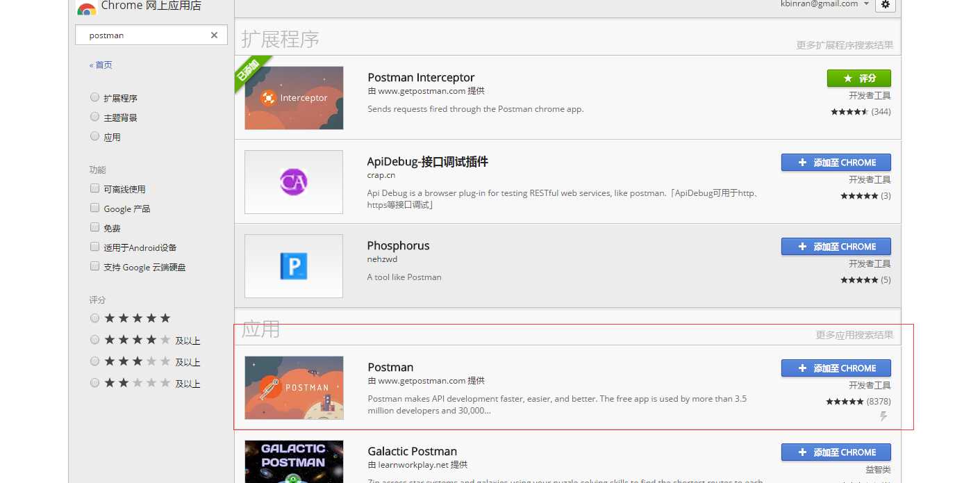Open the settings gear icon
Viewport: 980px width, 483px height.
[885, 5]
